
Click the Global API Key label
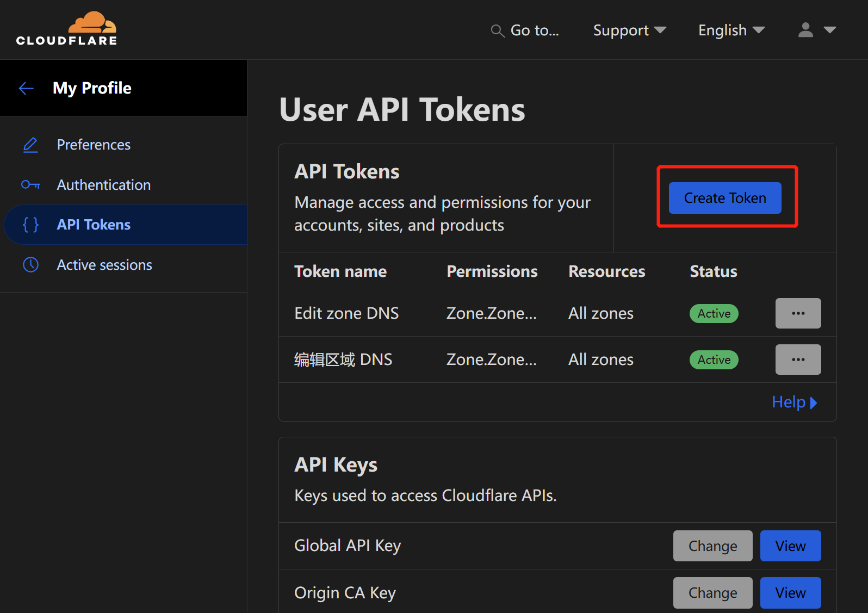click(x=348, y=546)
